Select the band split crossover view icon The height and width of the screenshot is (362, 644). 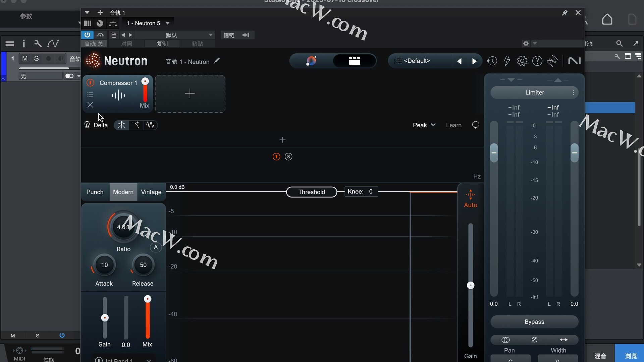121,125
